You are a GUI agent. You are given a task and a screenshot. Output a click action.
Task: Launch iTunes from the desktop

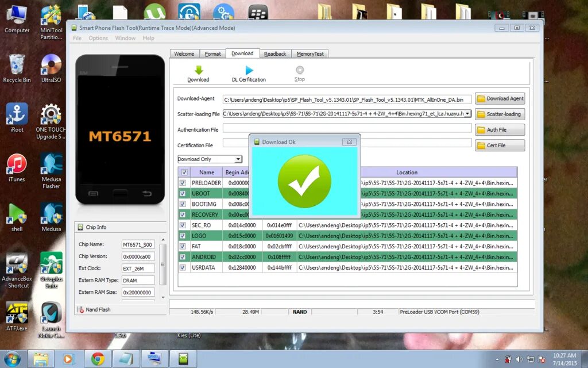(x=17, y=168)
